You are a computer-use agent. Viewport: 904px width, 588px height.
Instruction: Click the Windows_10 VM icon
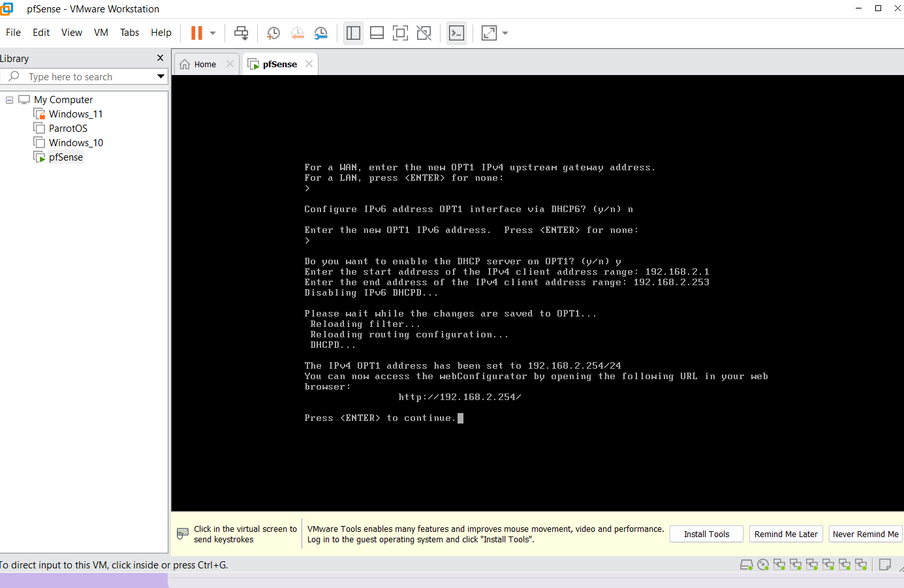(x=39, y=142)
